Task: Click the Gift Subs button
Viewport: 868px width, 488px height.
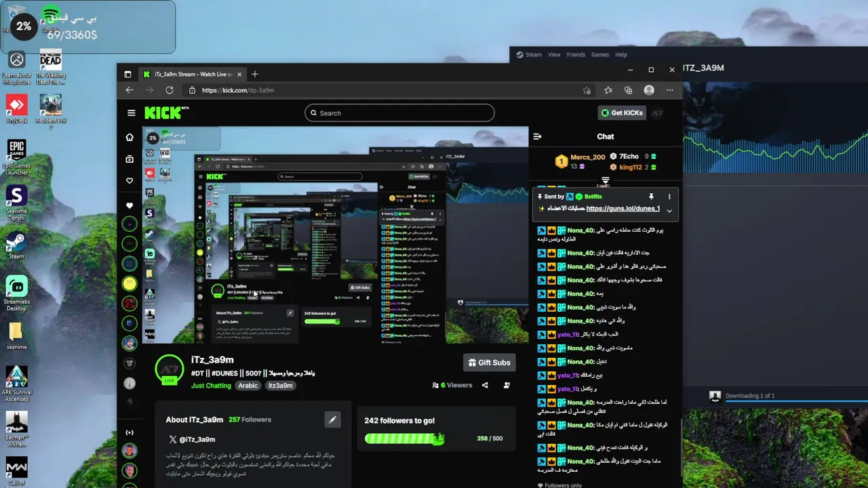Action: point(489,363)
